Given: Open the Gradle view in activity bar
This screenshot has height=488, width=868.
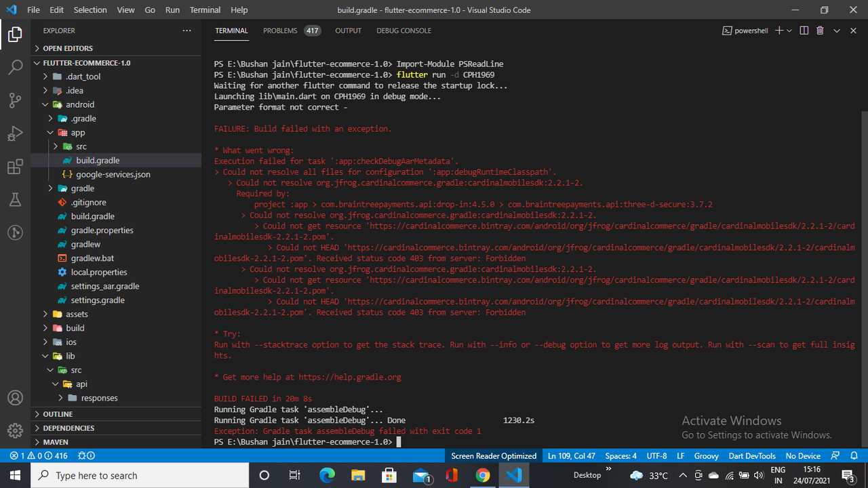Looking at the screenshot, I should (x=15, y=232).
